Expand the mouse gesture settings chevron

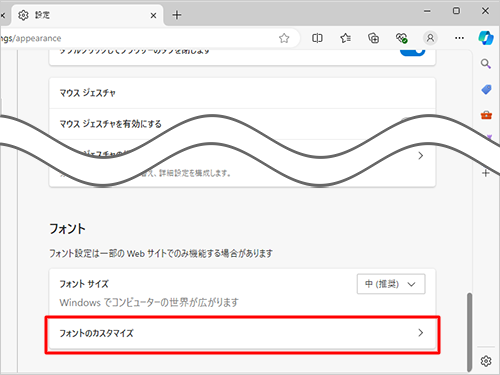tap(421, 156)
